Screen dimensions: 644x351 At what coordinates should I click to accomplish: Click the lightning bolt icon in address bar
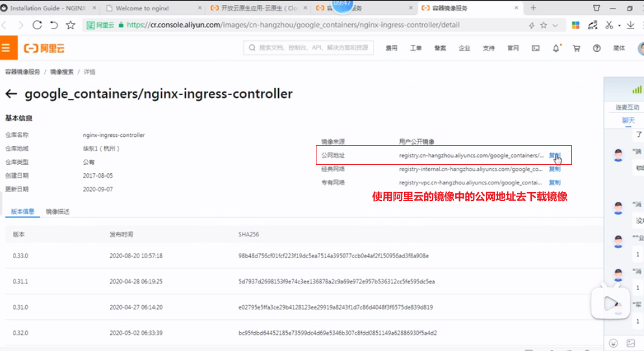(x=531, y=25)
